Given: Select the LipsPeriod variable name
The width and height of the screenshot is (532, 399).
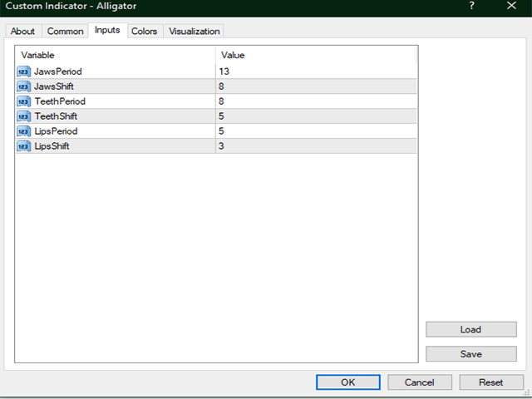Looking at the screenshot, I should point(56,131).
